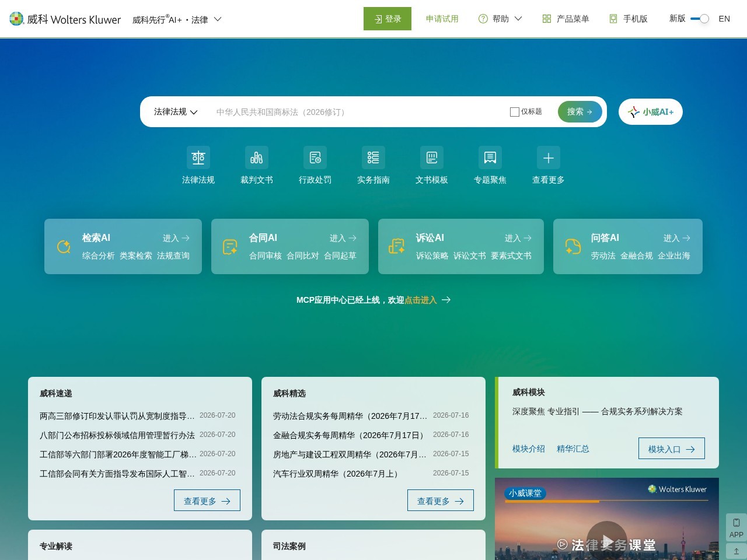The width and height of the screenshot is (747, 560).
Task: Enter 合同AI via 进入 link
Action: (x=343, y=238)
